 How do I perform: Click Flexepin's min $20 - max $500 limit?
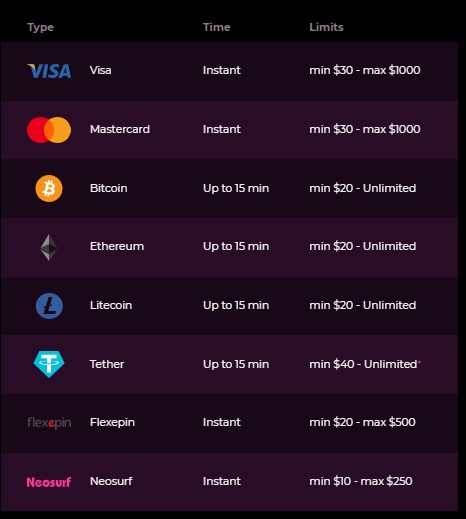point(362,422)
